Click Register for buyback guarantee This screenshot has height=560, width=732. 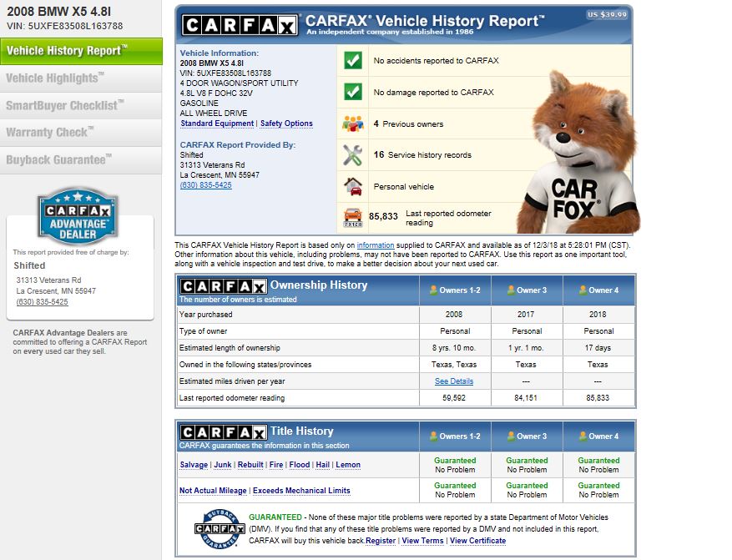click(x=380, y=541)
